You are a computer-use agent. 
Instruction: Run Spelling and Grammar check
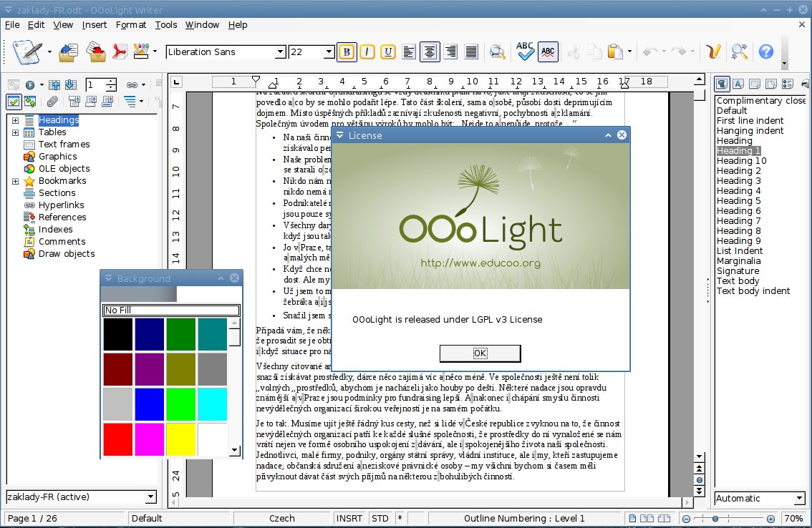pyautogui.click(x=525, y=52)
